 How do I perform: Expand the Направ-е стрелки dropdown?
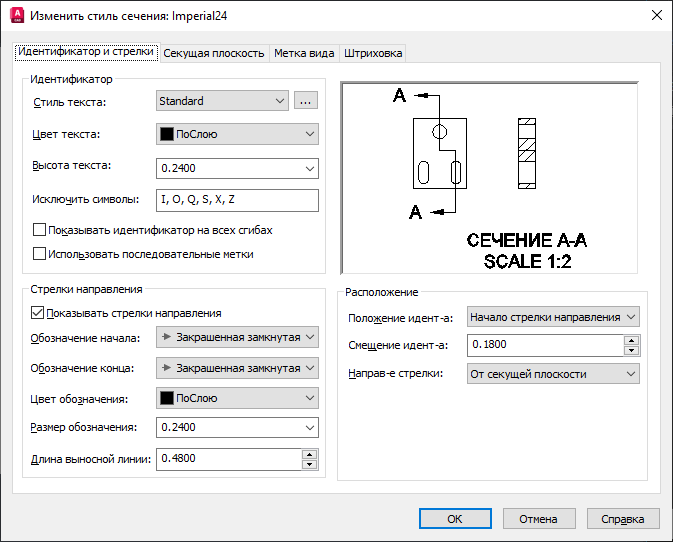coord(553,374)
